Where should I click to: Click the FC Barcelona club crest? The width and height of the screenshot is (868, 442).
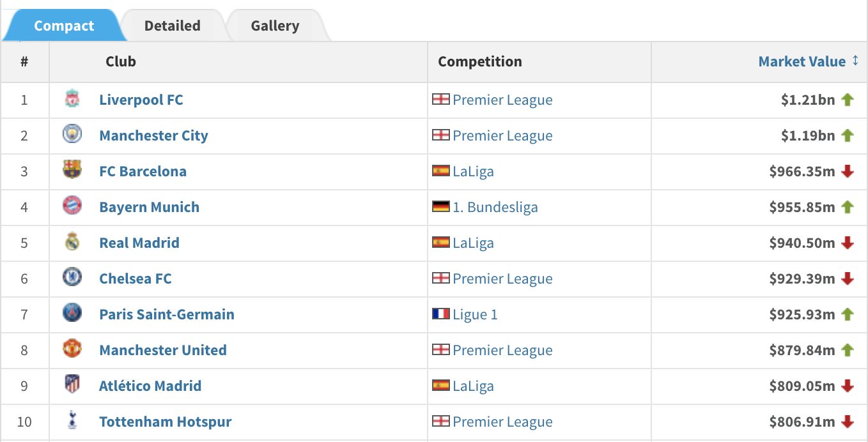tap(72, 171)
